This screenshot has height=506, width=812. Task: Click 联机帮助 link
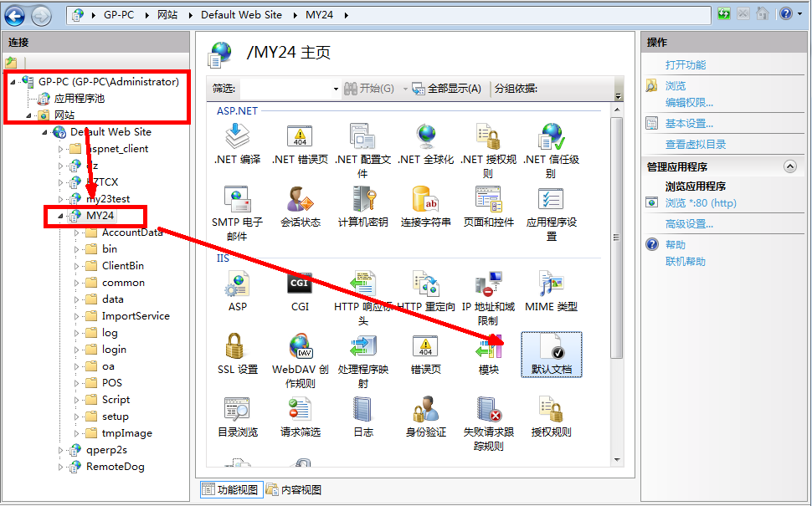[x=685, y=261]
